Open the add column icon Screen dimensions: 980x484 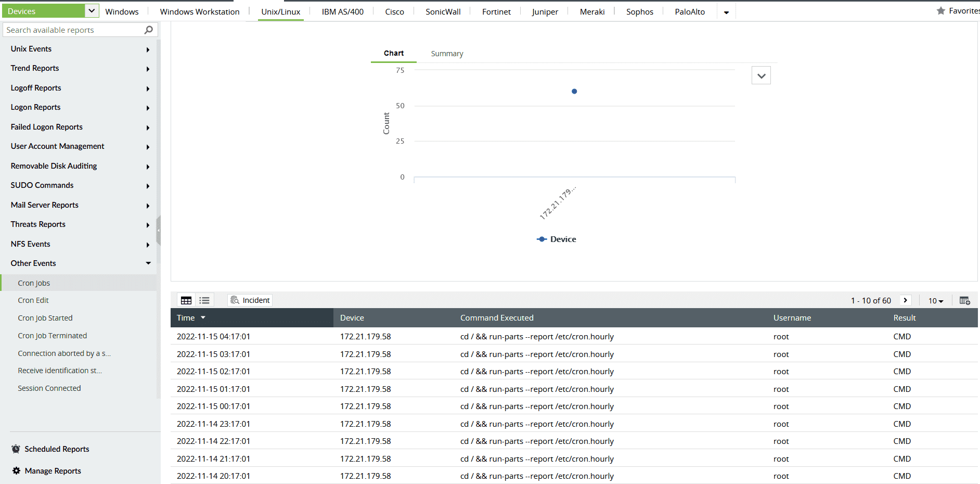click(x=965, y=300)
